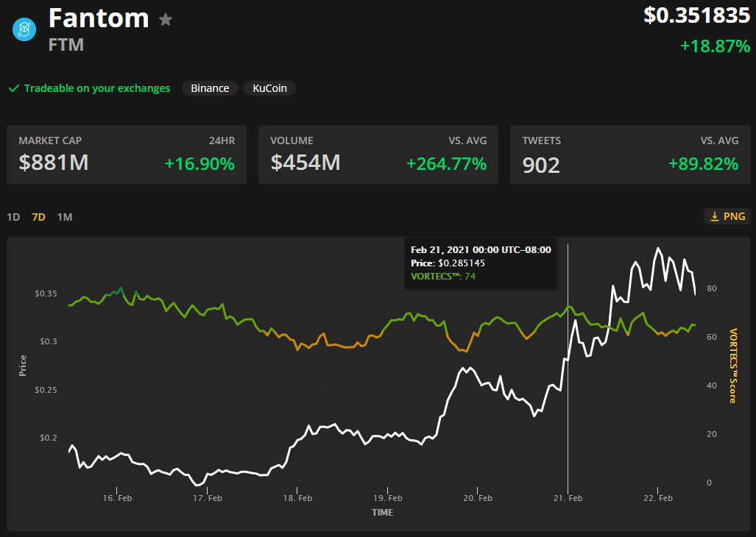Click the FTM ticker symbol

point(66,45)
